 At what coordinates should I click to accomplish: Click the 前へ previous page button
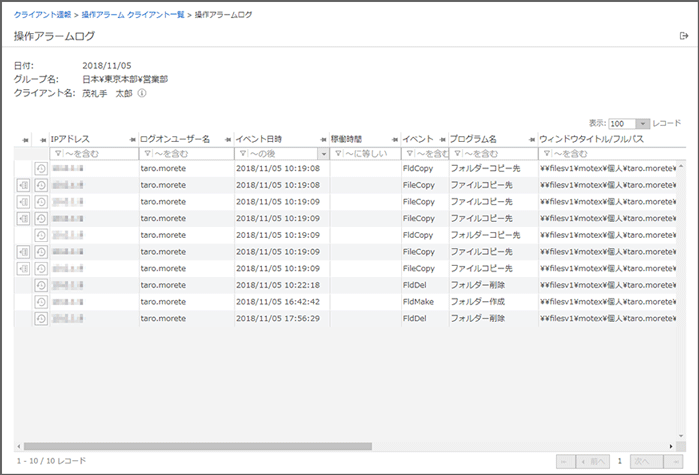click(594, 460)
